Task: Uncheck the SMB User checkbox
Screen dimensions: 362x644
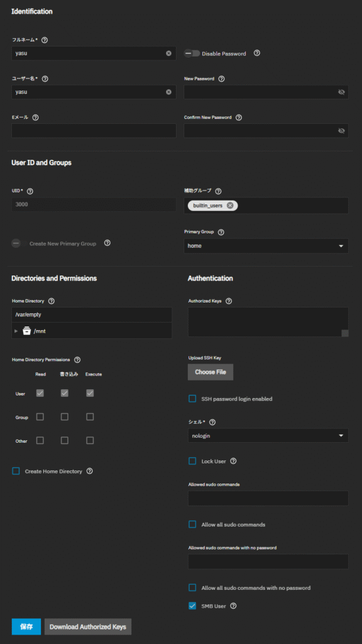Action: click(x=192, y=606)
